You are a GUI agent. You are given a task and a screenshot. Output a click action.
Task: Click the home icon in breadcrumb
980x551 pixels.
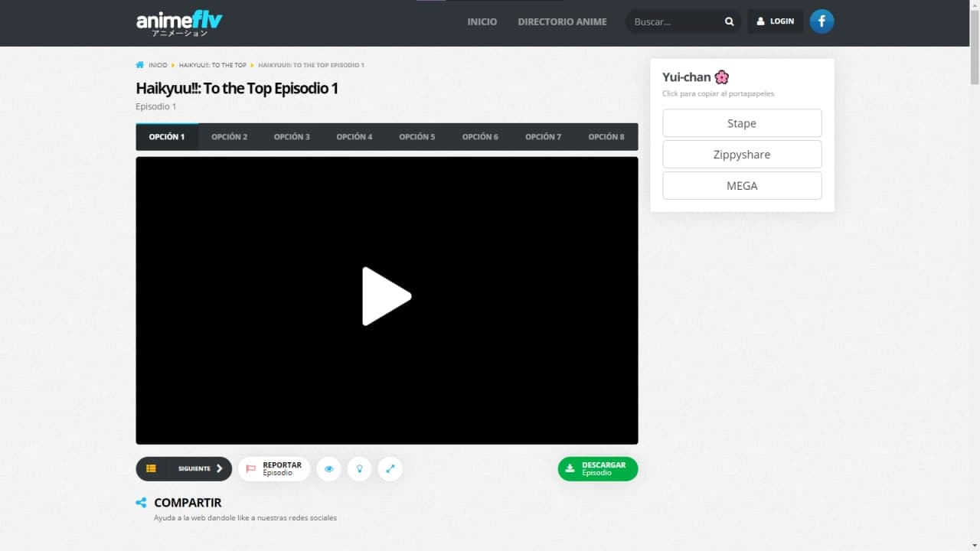140,65
